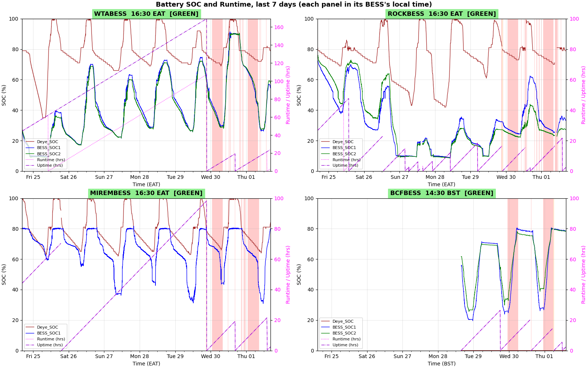588x368 pixels.
Task: Click the "Time (EAT)" axis label under WTABESS
Action: tap(146, 184)
